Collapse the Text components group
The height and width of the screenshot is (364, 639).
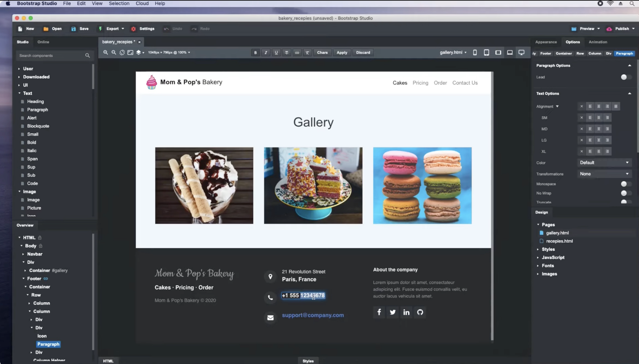pyautogui.click(x=19, y=93)
